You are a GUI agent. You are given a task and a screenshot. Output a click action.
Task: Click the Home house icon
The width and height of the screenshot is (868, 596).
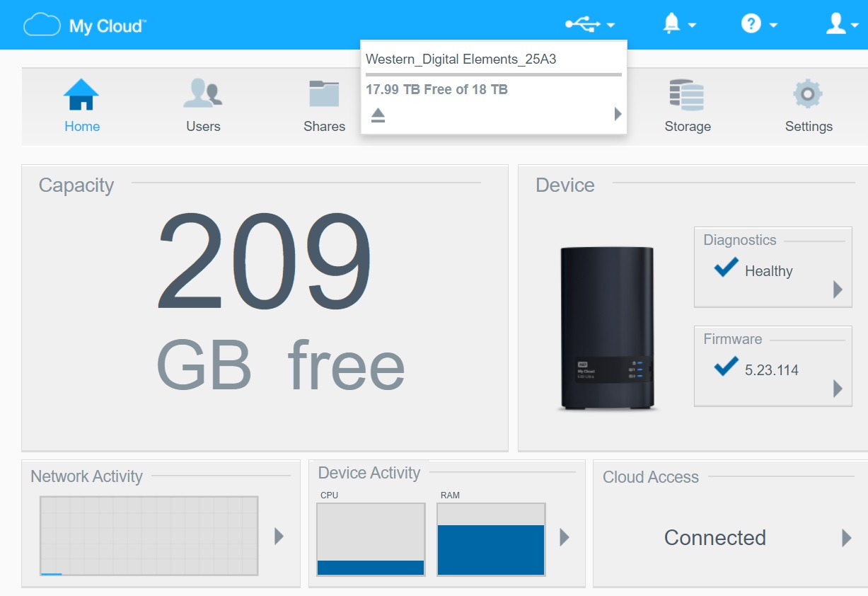[81, 94]
